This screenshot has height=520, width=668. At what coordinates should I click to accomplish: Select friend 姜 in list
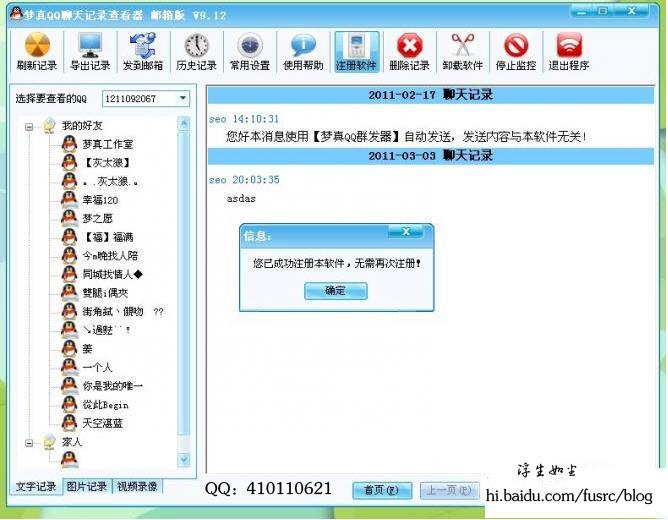coord(87,349)
